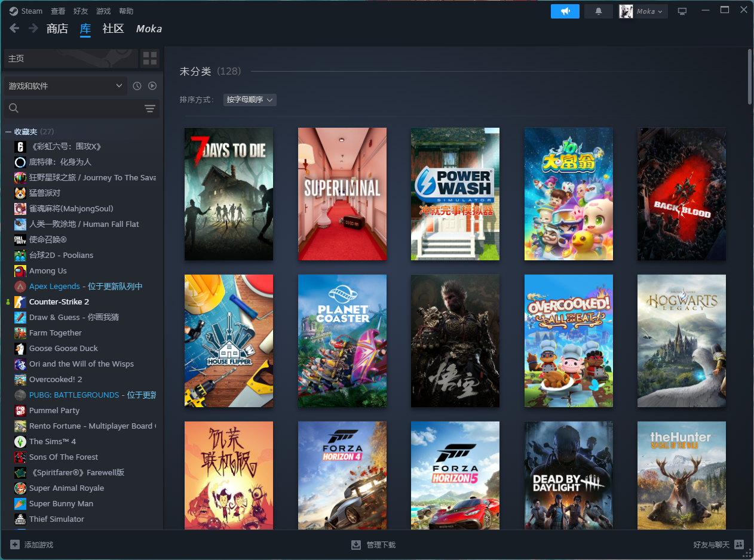Open the notifications bell
The image size is (754, 560).
pyautogui.click(x=598, y=11)
